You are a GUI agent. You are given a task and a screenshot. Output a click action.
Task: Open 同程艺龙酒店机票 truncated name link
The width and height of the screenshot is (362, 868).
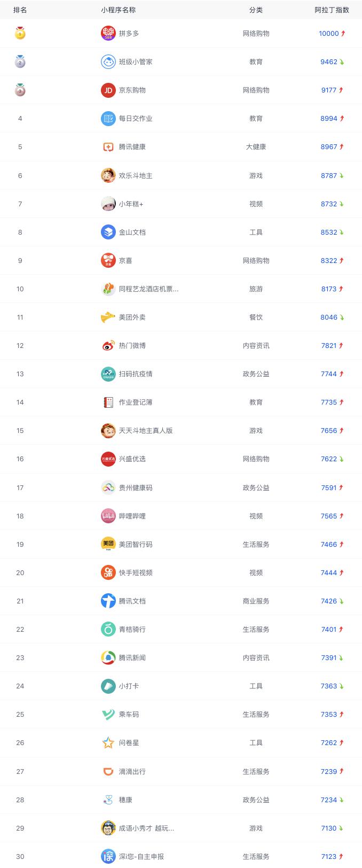point(148,289)
